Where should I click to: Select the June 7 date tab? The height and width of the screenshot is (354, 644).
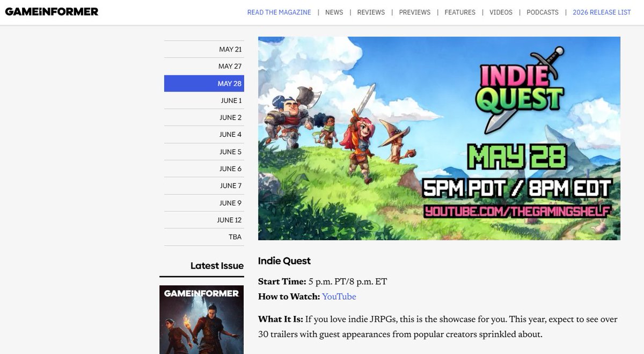204,186
